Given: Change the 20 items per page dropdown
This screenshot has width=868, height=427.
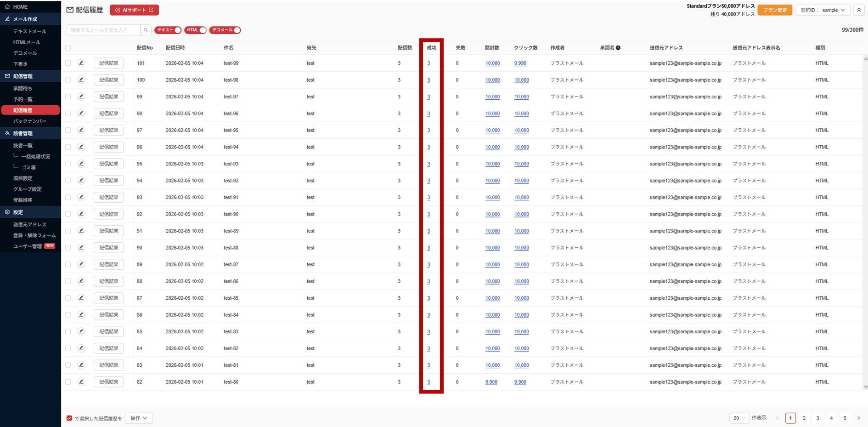Looking at the screenshot, I should [738, 418].
